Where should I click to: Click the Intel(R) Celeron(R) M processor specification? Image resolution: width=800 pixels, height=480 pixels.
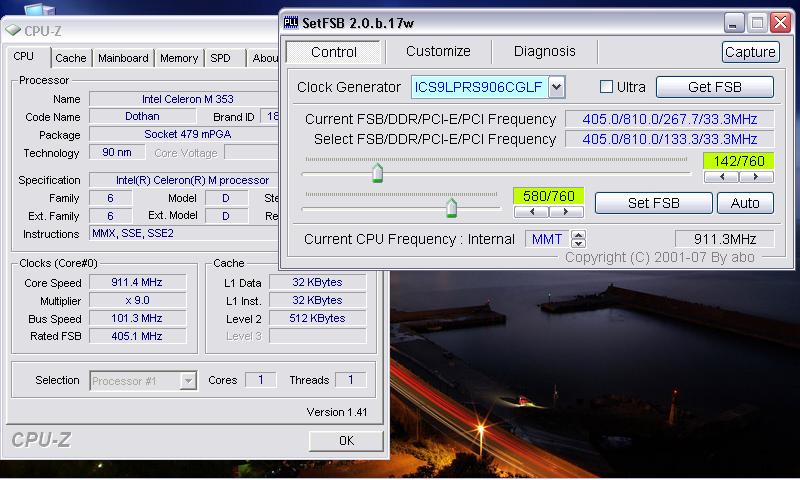(184, 180)
